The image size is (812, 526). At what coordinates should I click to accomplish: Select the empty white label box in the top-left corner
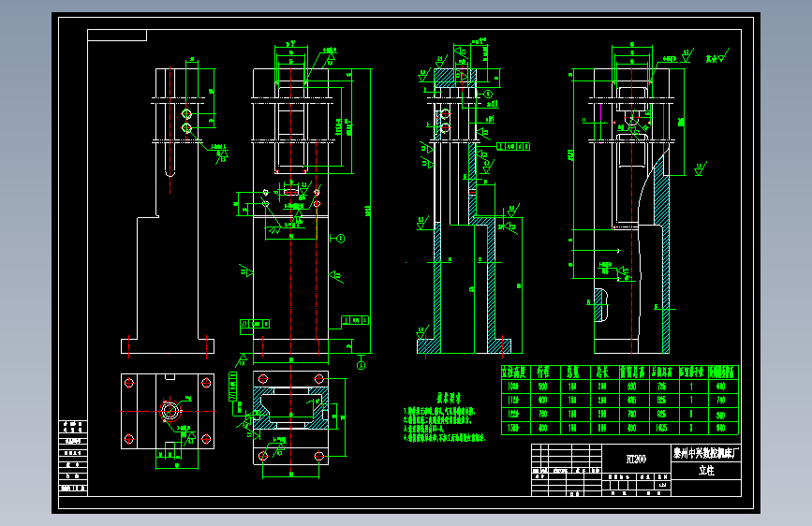(x=117, y=36)
